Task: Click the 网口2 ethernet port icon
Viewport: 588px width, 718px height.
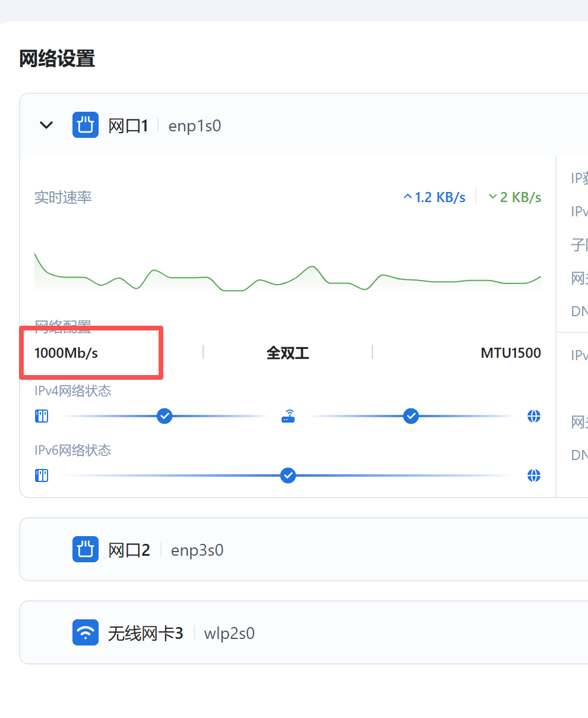Action: [x=86, y=549]
